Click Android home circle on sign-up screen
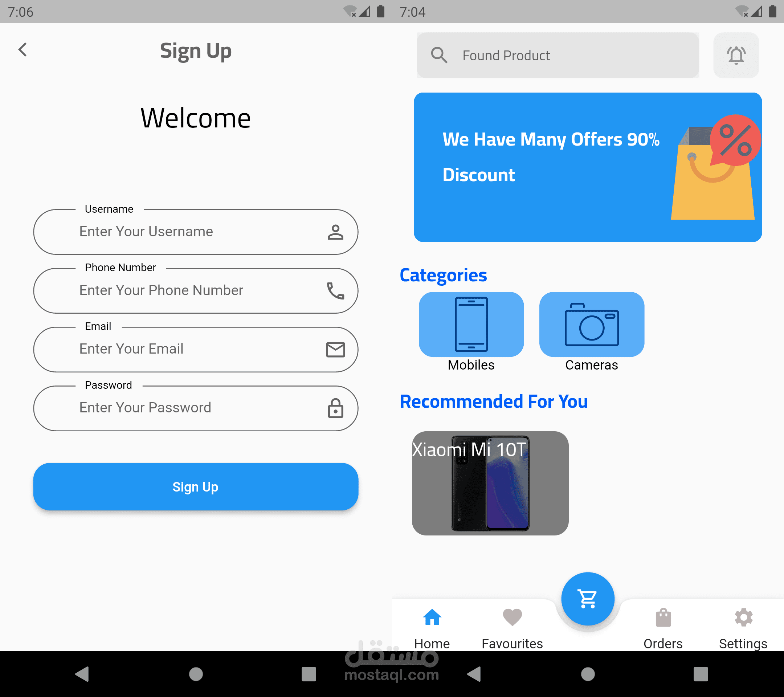The width and height of the screenshot is (784, 697). [196, 674]
